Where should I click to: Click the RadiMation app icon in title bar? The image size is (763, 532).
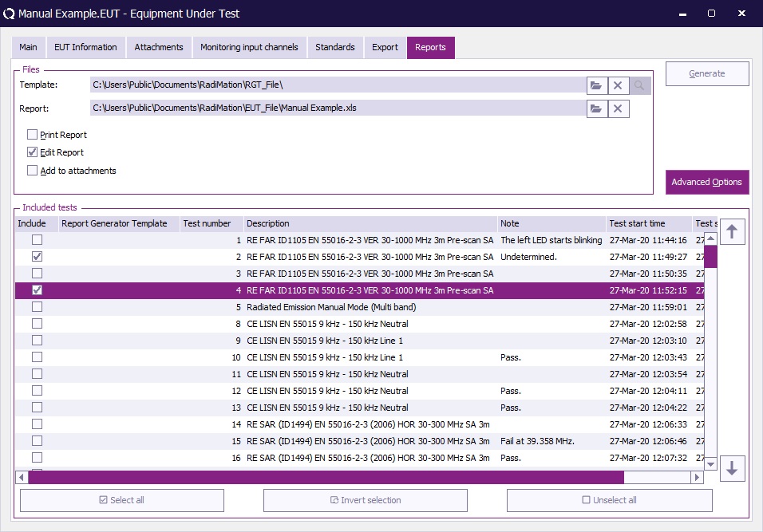[9, 14]
